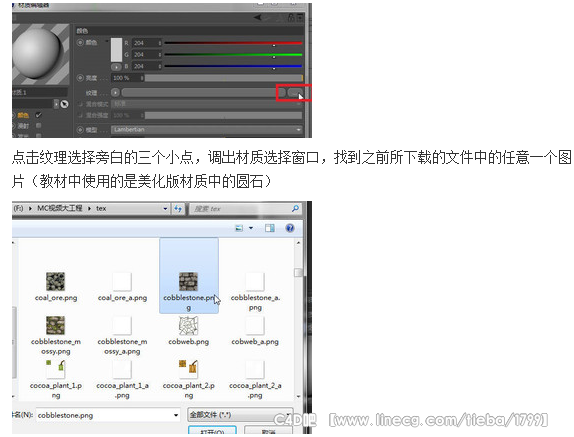Click the brightness slider bar
The width and height of the screenshot is (574, 437).
click(x=224, y=78)
